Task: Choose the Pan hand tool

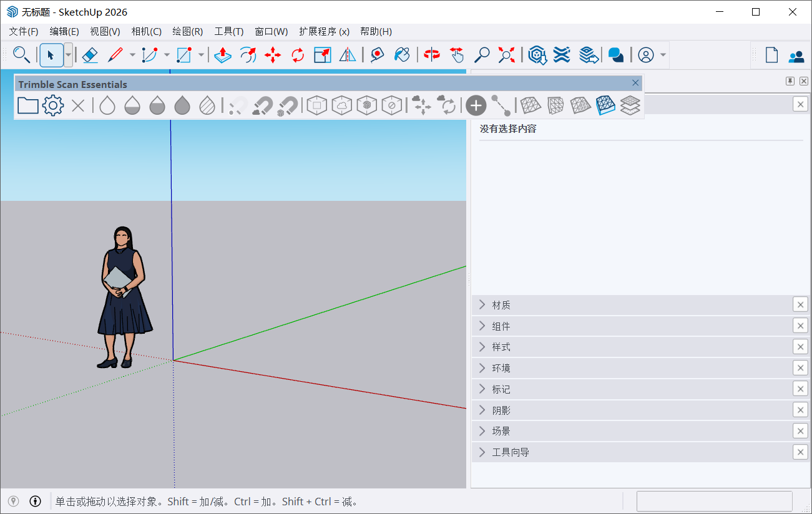Action: point(457,55)
